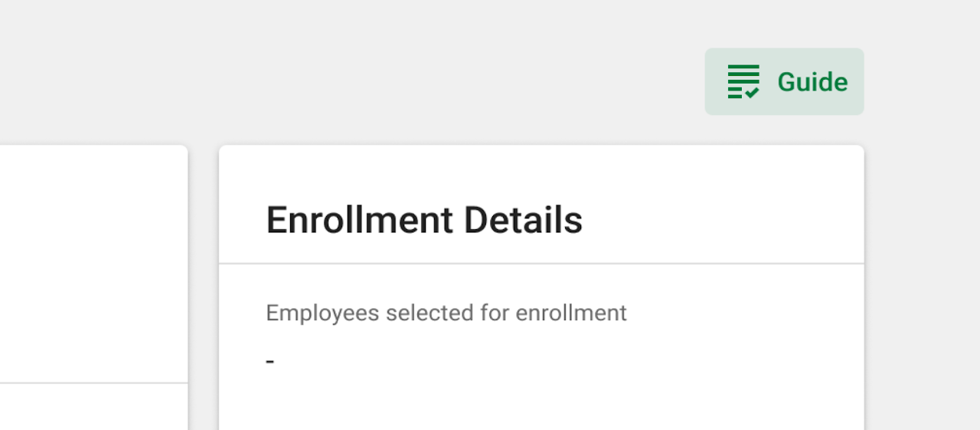Click the blank white card left of Enrollment Details
The image size is (980, 430).
(x=93, y=264)
